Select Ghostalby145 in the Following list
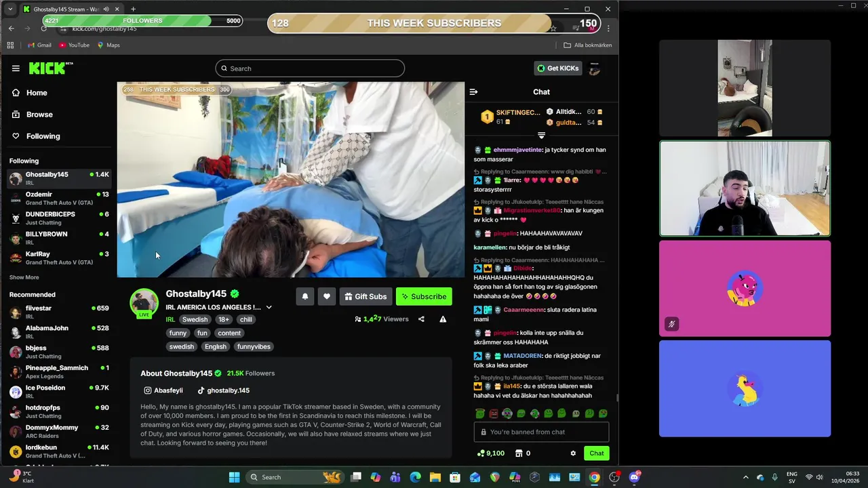 pos(59,178)
